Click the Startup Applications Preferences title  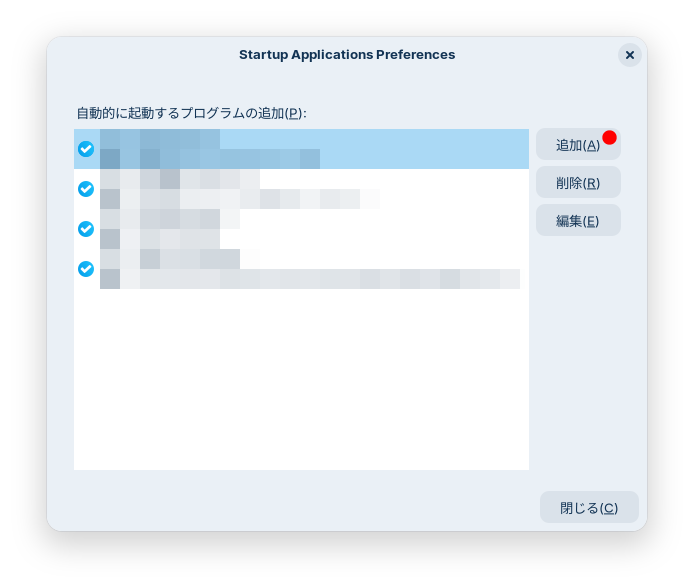tap(347, 55)
